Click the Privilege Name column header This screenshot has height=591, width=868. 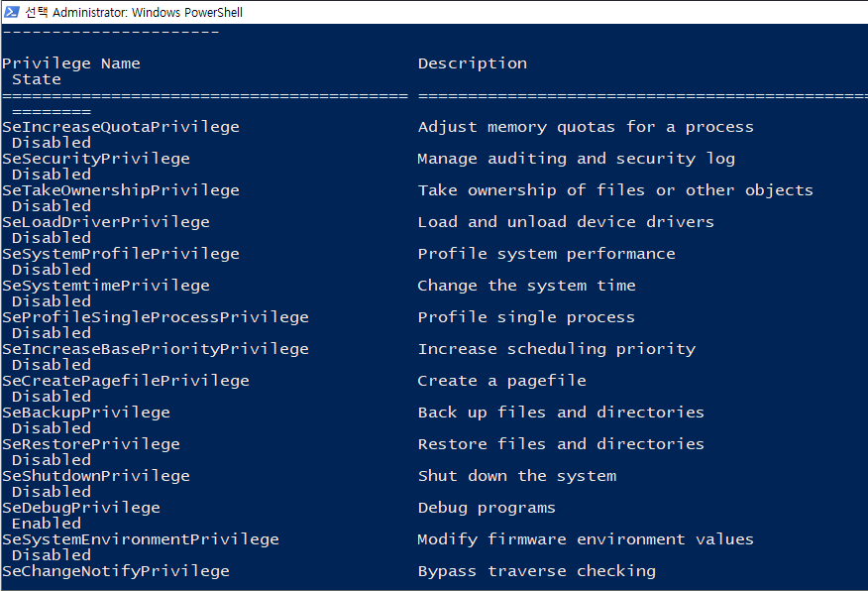tap(71, 63)
